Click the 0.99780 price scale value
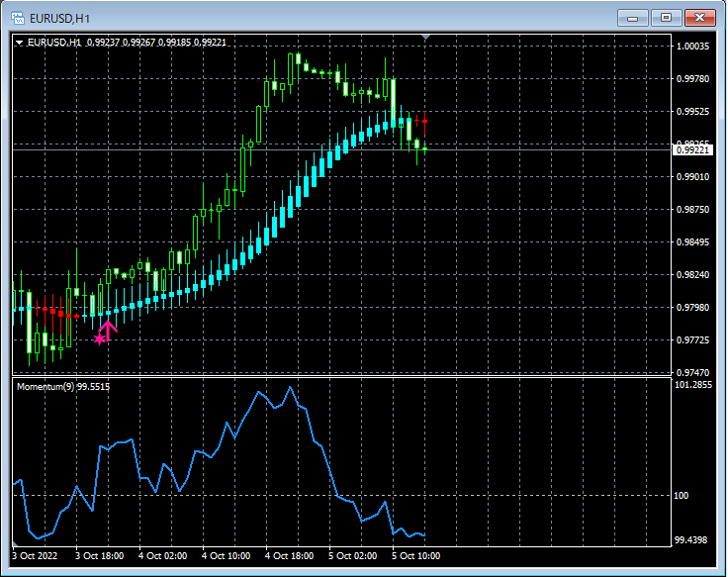Viewport: 728px width, 577px height. [692, 78]
